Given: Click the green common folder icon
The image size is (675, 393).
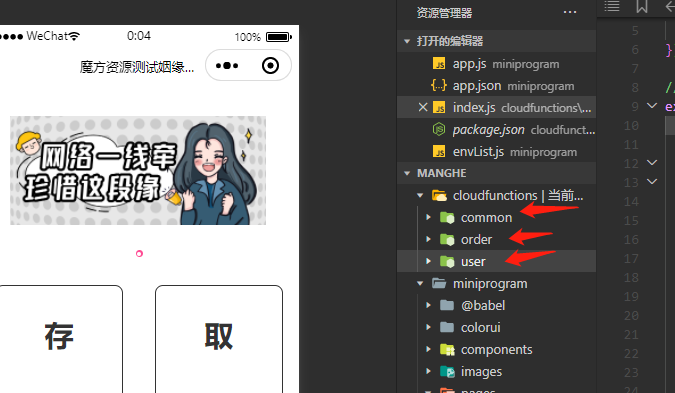Looking at the screenshot, I should tap(447, 217).
